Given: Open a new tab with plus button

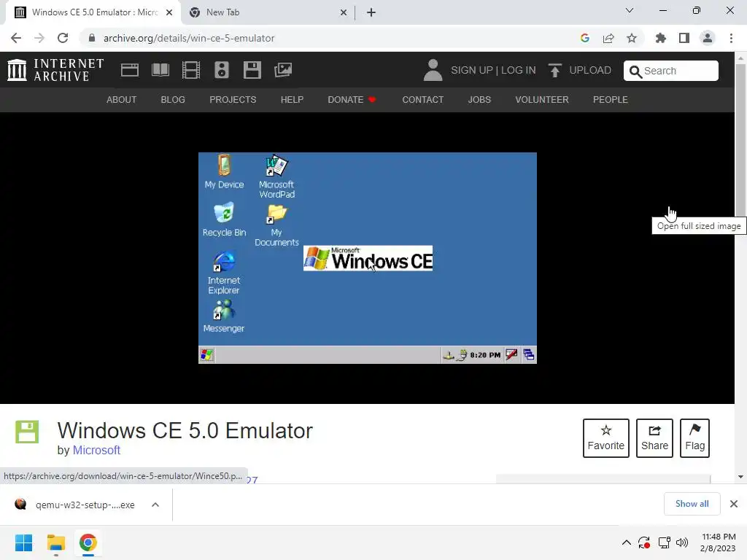Looking at the screenshot, I should click(371, 12).
